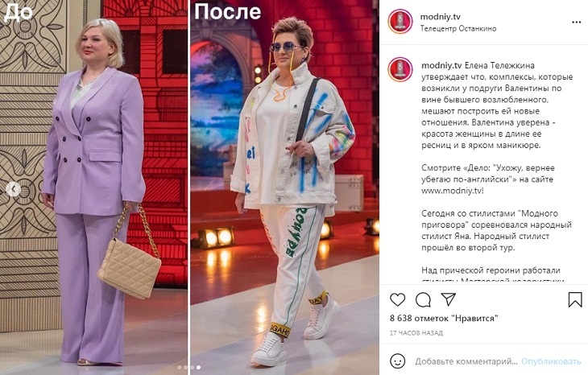
Task: Open modniy.tv profile avatar in header
Action: [400, 22]
